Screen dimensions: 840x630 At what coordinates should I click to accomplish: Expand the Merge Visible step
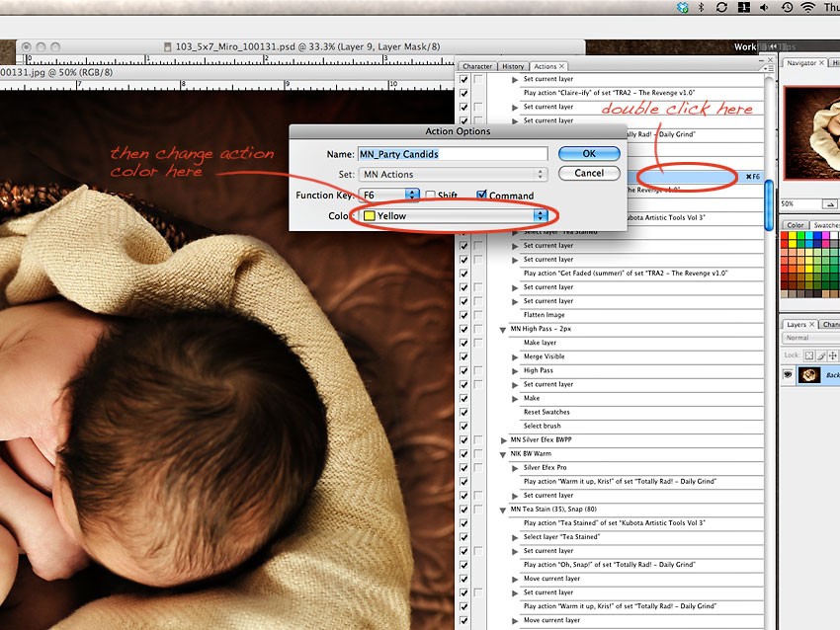[x=515, y=357]
